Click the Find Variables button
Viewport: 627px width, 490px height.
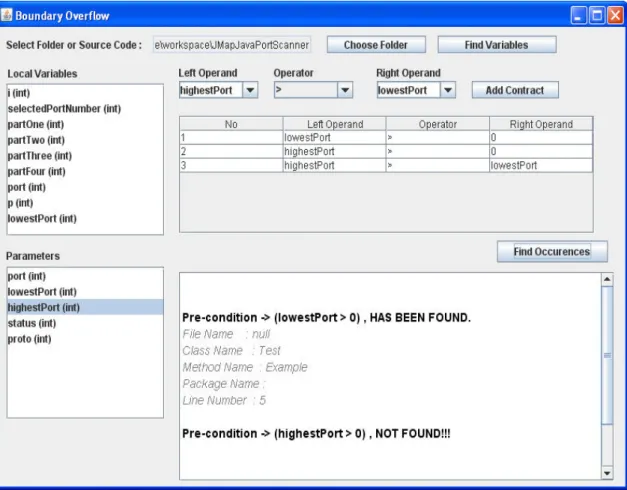(497, 45)
